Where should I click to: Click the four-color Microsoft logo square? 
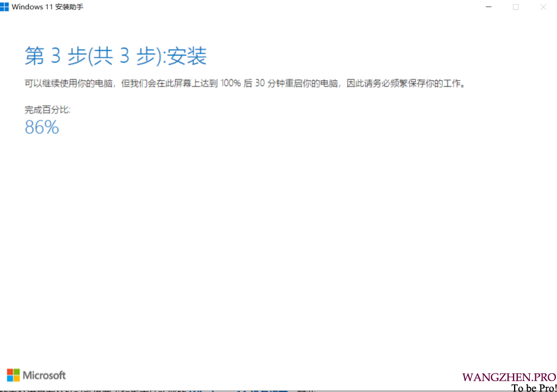[x=13, y=375]
